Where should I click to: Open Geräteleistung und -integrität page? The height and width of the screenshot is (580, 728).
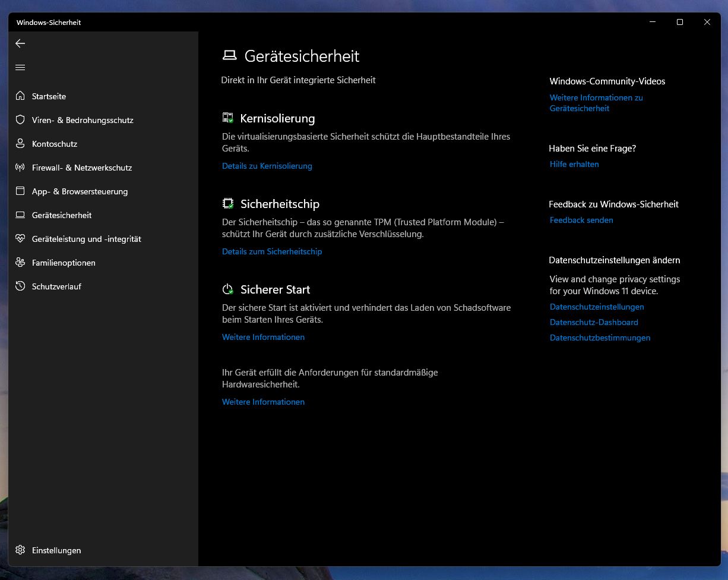click(87, 239)
